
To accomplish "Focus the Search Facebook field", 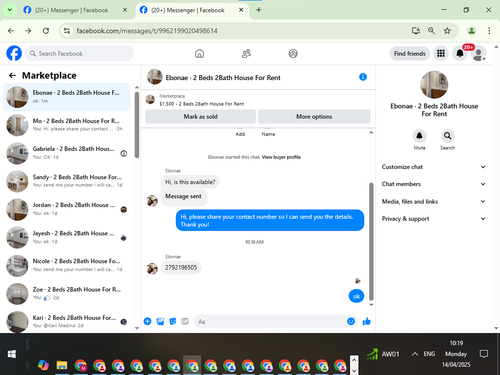I will click(80, 53).
